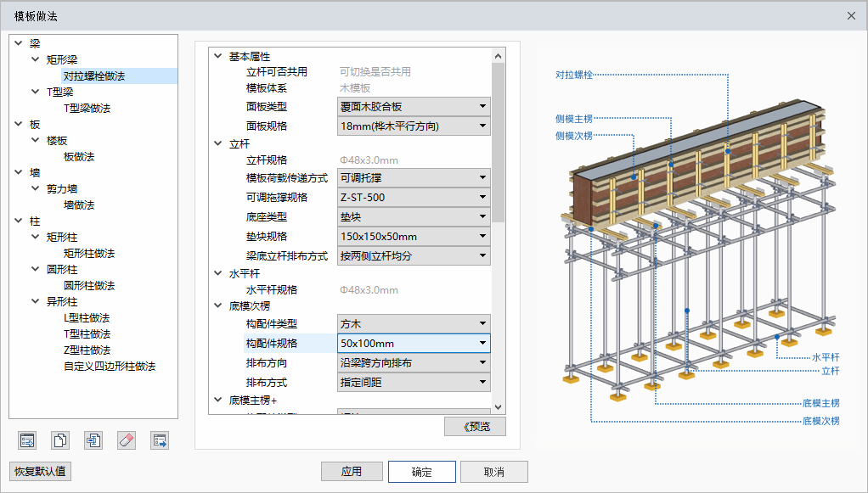This screenshot has height=493, width=868.
Task: Select 板做法 in the tree
Action: 79,157
